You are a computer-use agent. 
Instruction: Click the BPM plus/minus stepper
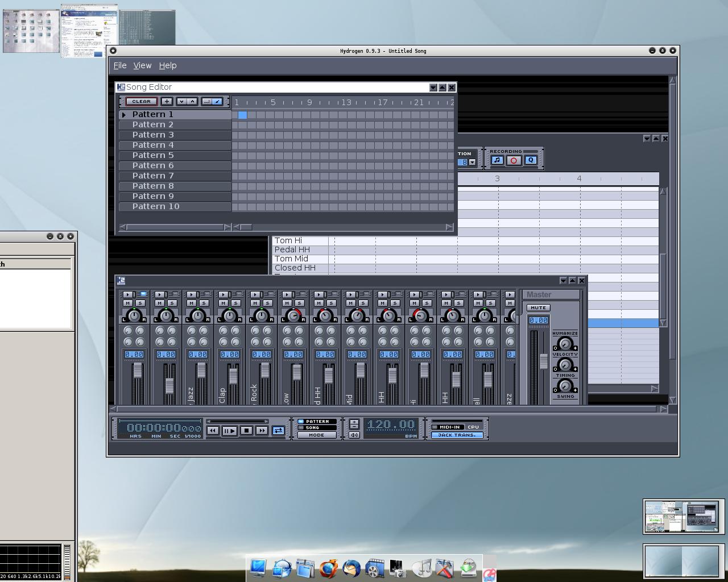click(x=354, y=424)
